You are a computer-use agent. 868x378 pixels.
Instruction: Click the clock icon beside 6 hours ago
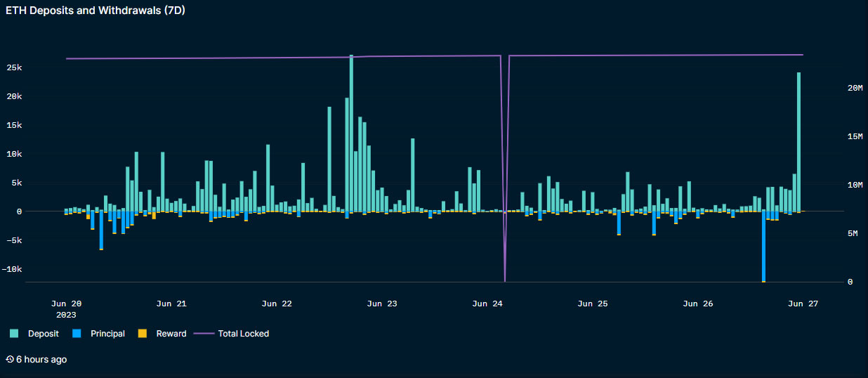(x=10, y=359)
